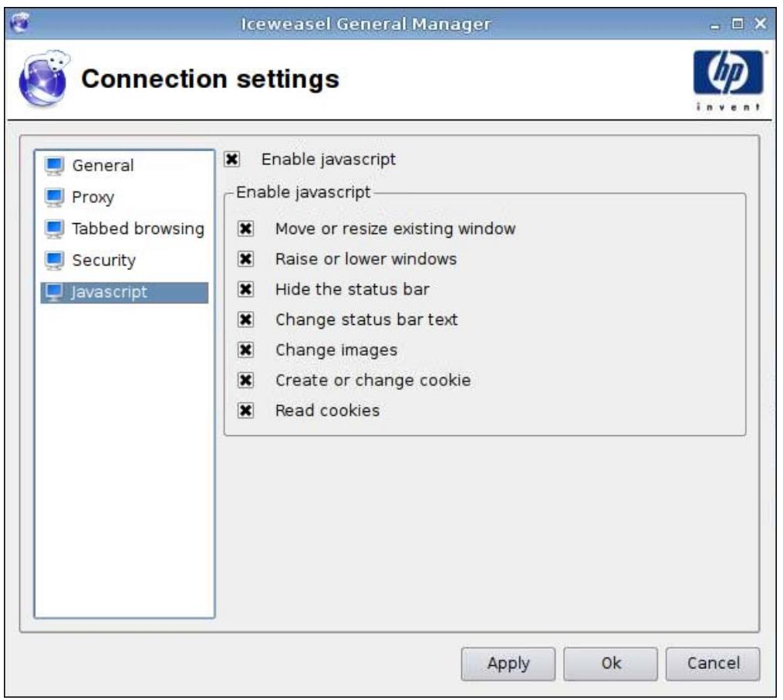
Task: Click the monitor icon beside Tabbed browsing
Action: tap(54, 229)
